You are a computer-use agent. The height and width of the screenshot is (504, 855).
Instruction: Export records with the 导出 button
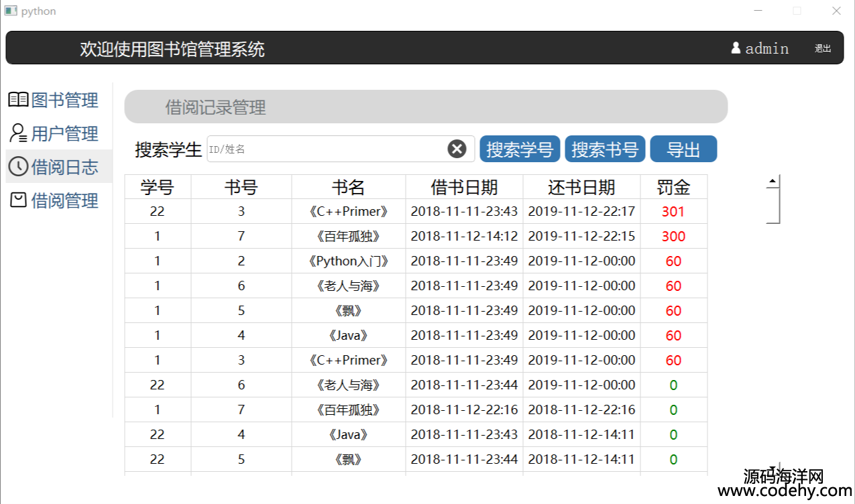[683, 149]
